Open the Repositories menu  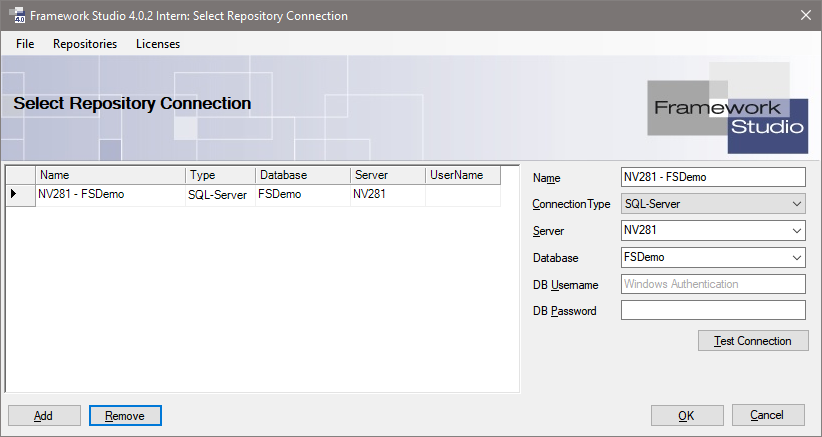coord(85,44)
